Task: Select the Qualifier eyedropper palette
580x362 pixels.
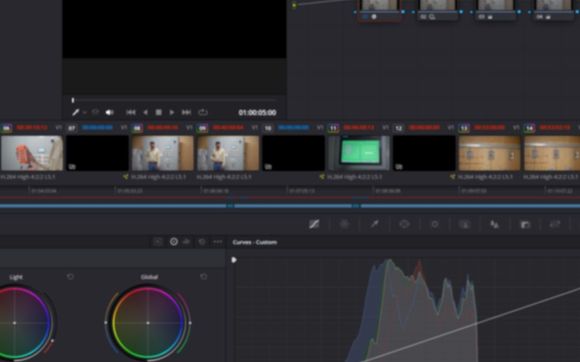Action: click(374, 224)
